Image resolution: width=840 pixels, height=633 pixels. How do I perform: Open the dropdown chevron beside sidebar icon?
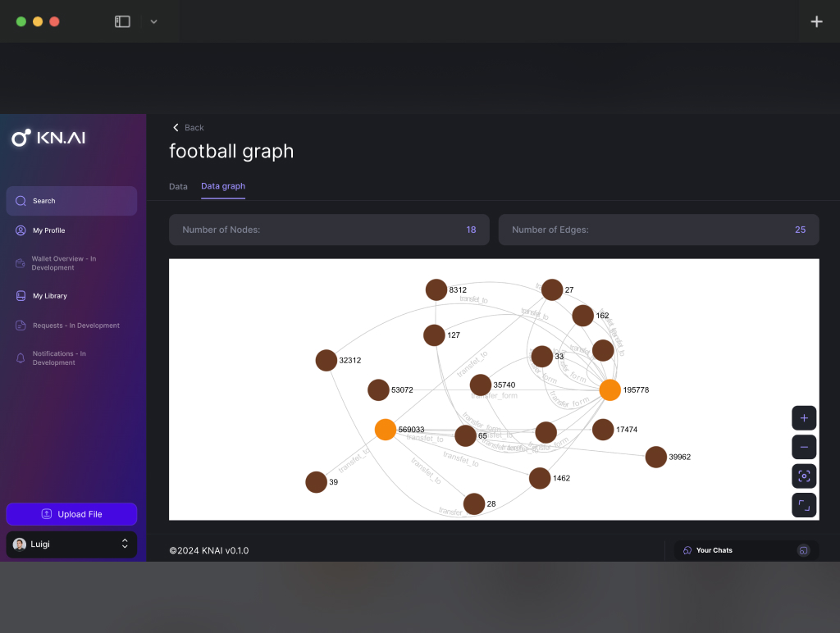click(x=153, y=21)
